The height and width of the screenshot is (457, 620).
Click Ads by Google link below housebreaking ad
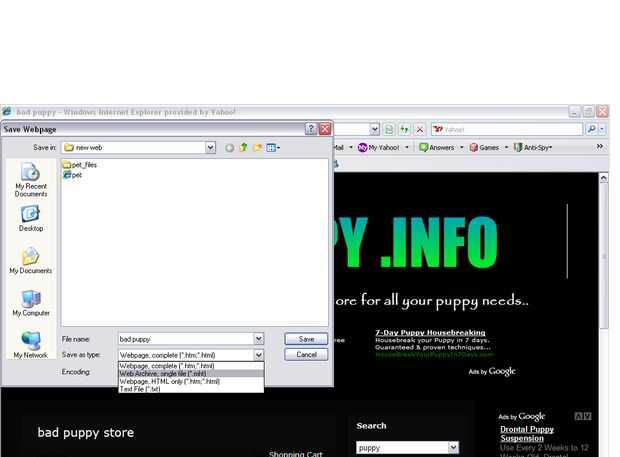pyautogui.click(x=492, y=371)
